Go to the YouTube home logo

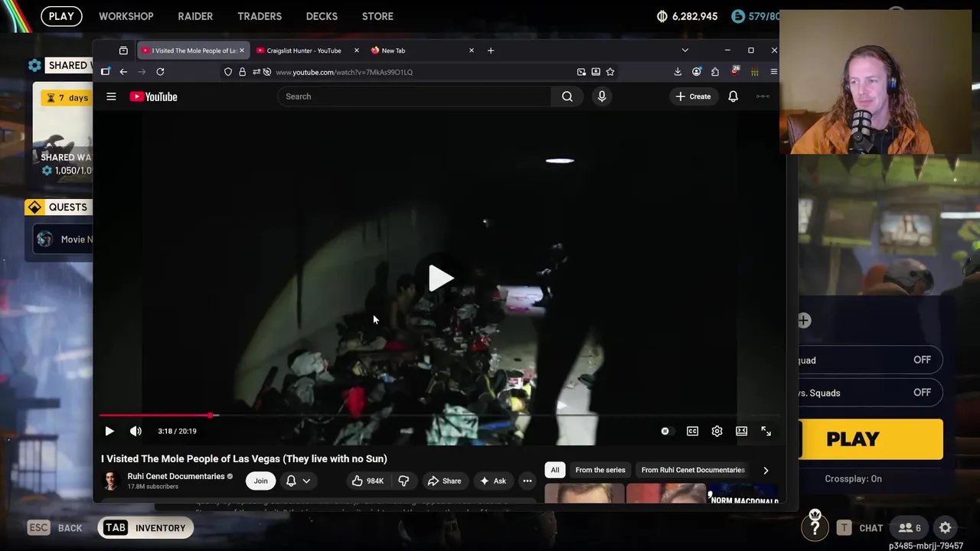[153, 96]
